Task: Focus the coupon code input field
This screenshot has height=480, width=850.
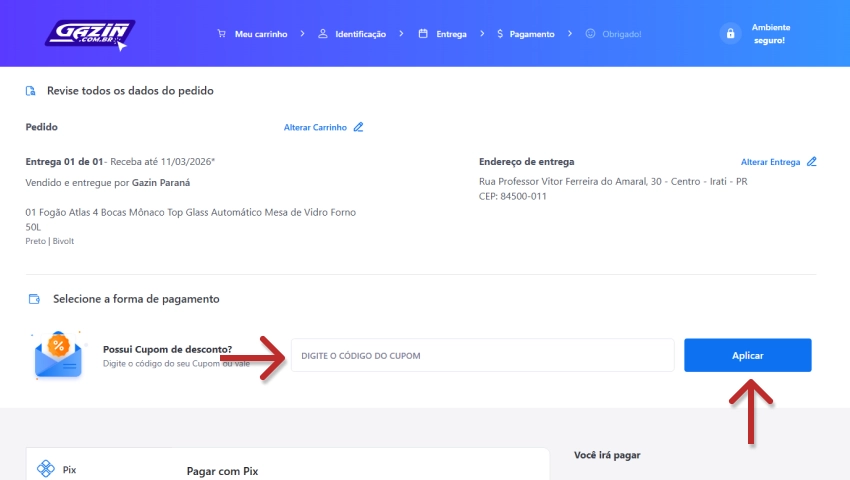Action: 482,356
